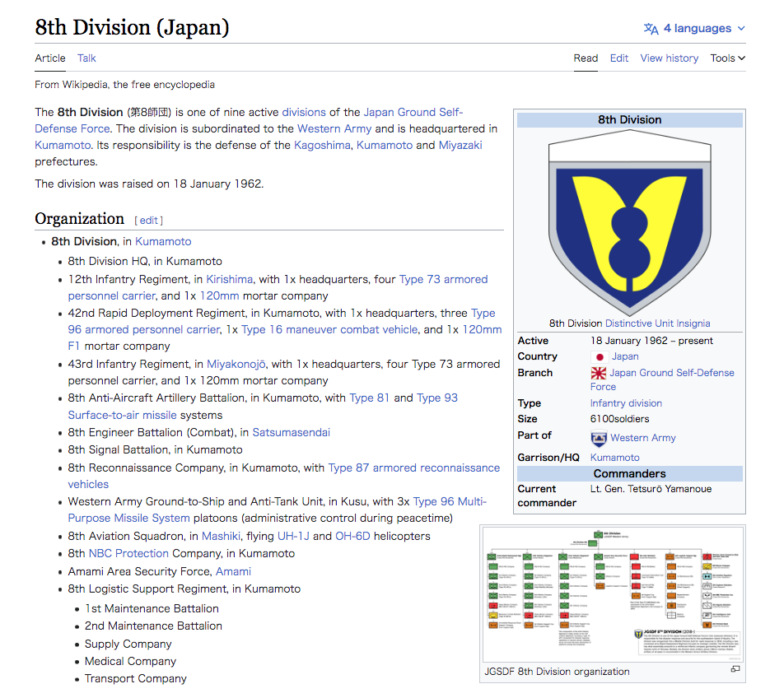Select the text 1st Maintenance Battalion
784x698 pixels.
click(152, 609)
